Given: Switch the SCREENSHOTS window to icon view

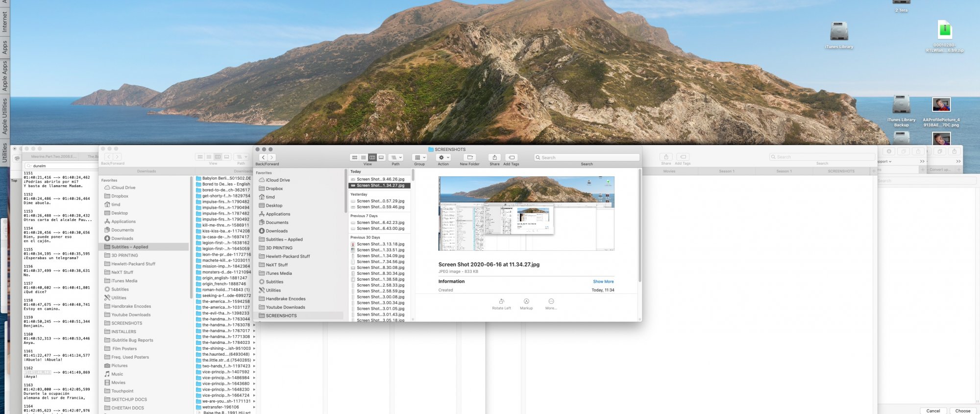Looking at the screenshot, I should (354, 157).
